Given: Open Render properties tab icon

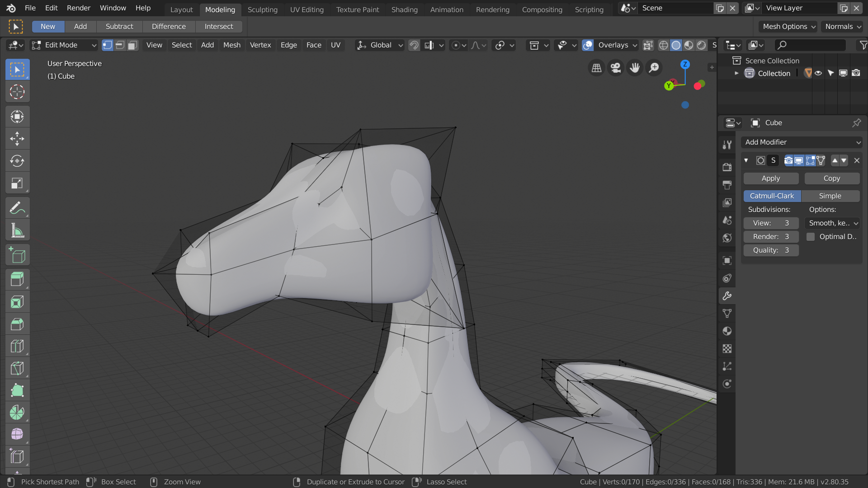Looking at the screenshot, I should coord(727,167).
